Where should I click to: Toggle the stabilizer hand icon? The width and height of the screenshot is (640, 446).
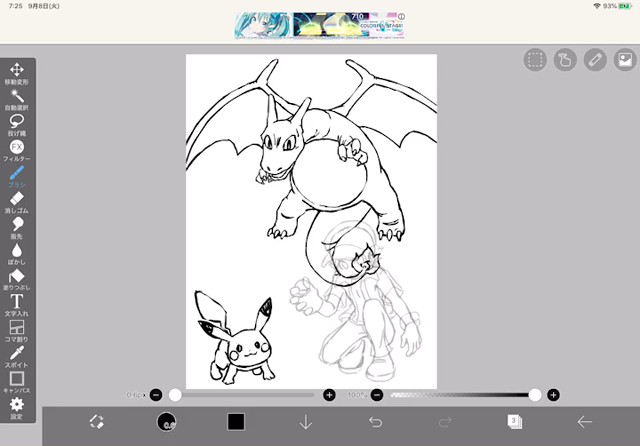point(565,60)
